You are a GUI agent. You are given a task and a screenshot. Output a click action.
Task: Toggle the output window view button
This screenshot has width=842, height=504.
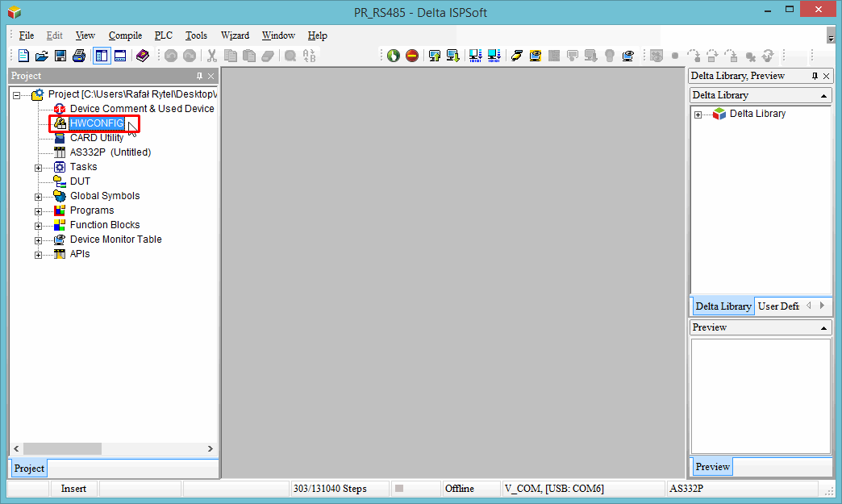coord(120,56)
